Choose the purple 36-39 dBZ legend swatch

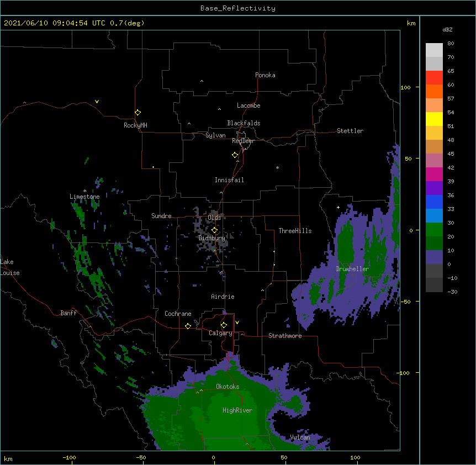tap(434, 188)
